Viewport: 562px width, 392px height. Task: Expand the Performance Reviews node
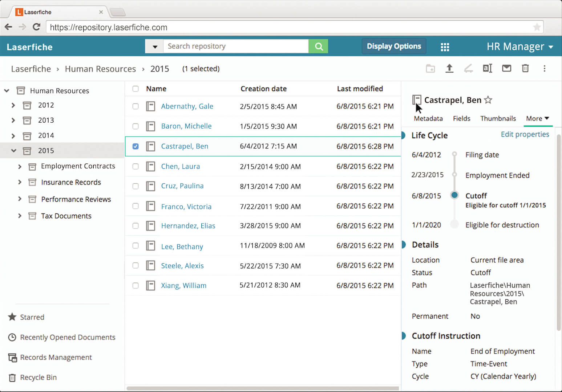point(20,199)
